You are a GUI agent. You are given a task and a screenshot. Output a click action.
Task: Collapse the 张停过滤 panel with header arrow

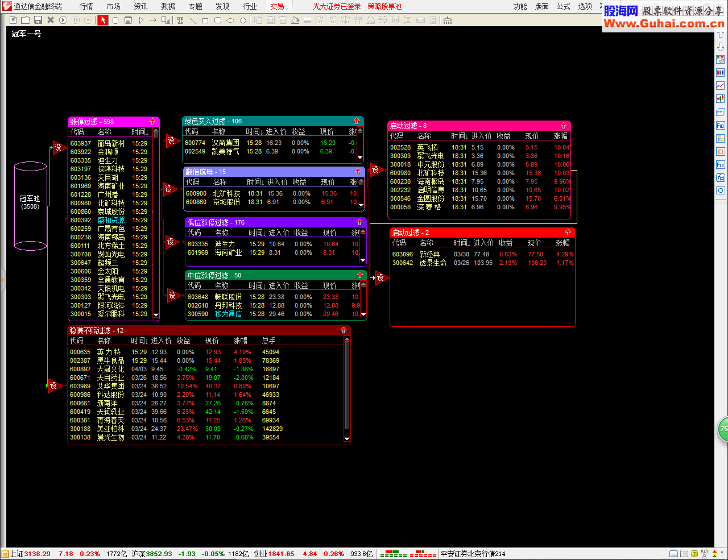click(x=152, y=122)
